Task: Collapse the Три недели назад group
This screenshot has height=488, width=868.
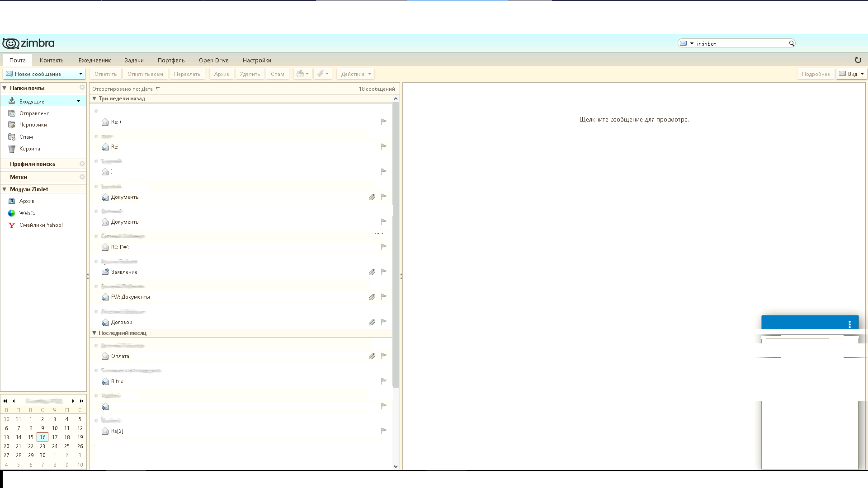Action: pyautogui.click(x=94, y=99)
